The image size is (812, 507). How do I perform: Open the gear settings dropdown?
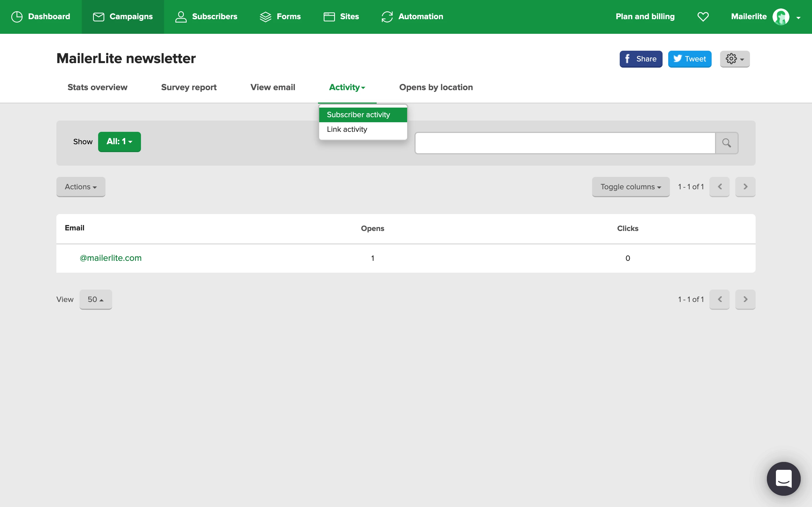click(734, 59)
